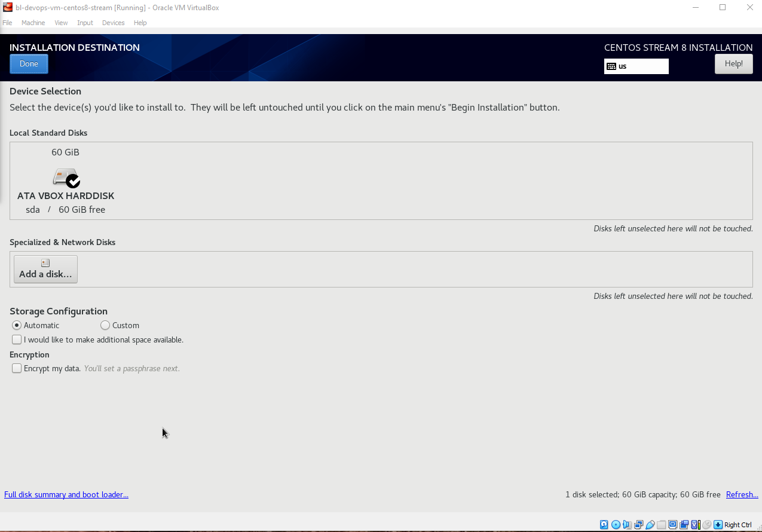Select the ATA VBOX HARDDISK disk icon
The height and width of the screenshot is (532, 762).
pos(66,178)
